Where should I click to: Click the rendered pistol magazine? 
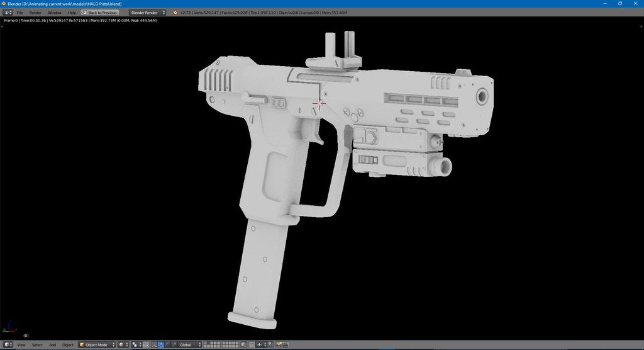257,273
